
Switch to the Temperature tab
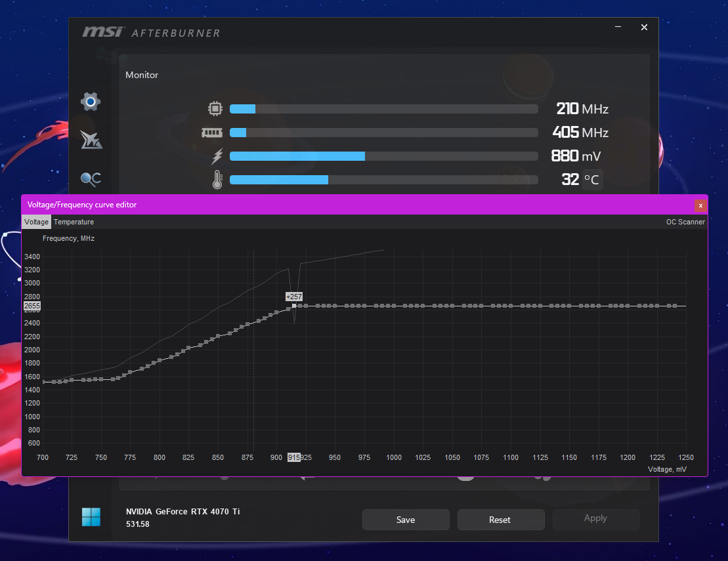click(74, 222)
